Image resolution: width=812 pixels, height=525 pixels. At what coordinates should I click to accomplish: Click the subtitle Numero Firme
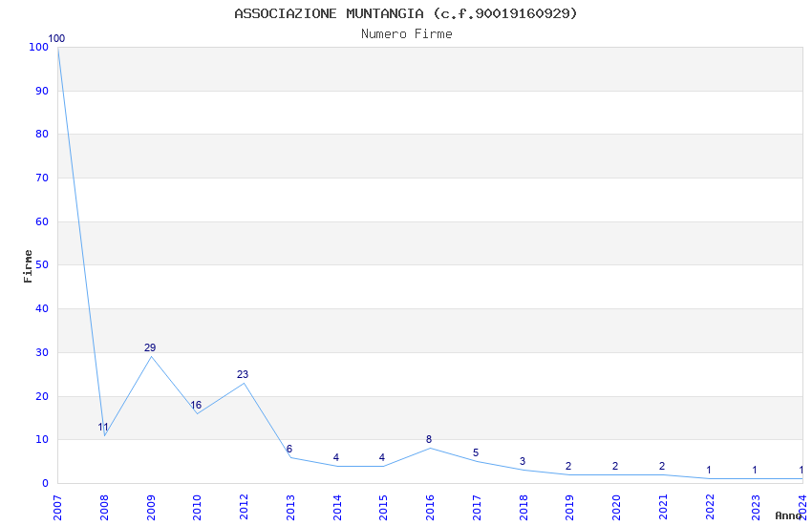tap(407, 34)
